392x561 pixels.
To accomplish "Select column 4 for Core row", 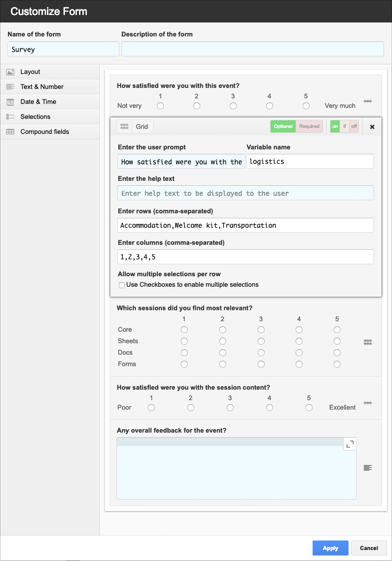I will [299, 330].
